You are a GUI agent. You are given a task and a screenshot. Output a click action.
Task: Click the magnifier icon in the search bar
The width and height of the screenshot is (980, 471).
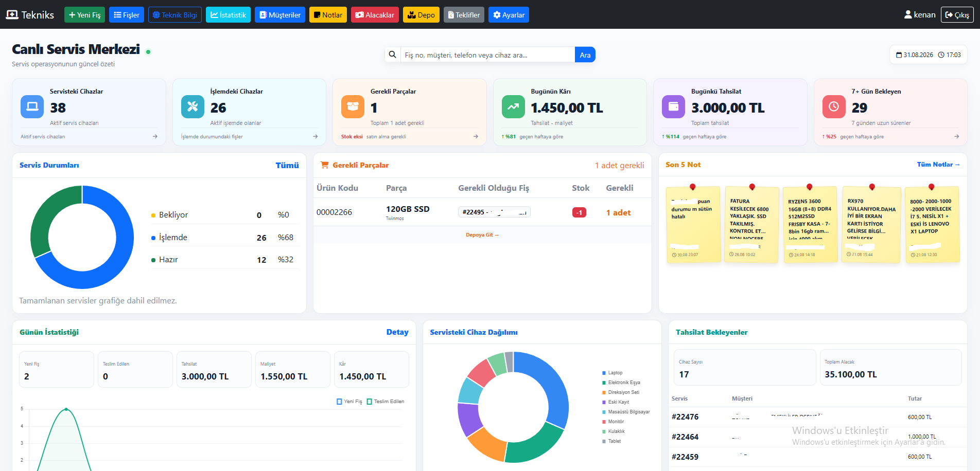tap(392, 55)
